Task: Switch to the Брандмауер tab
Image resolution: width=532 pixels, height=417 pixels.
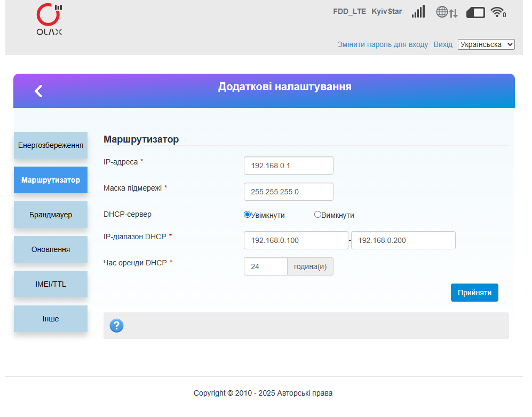Action: [x=51, y=215]
